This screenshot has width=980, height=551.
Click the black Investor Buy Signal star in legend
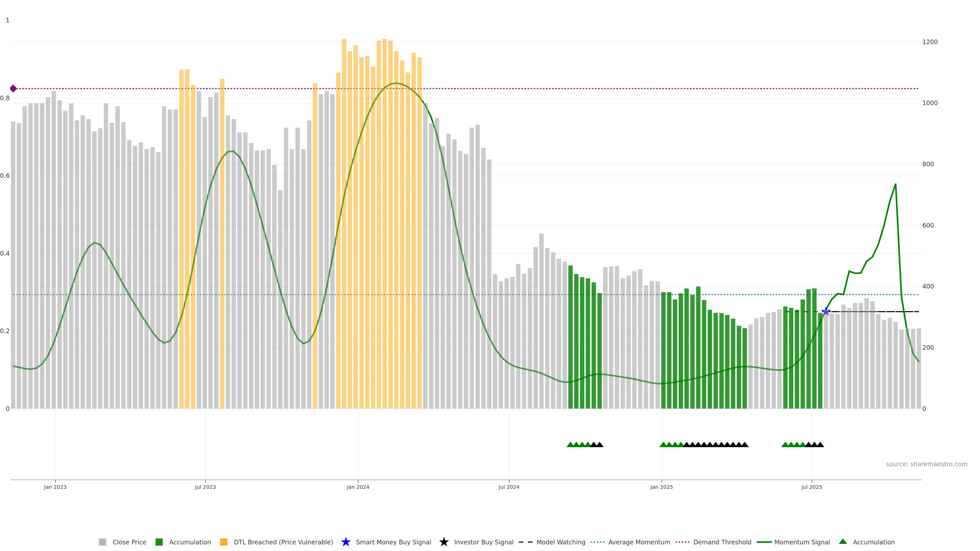tap(444, 542)
